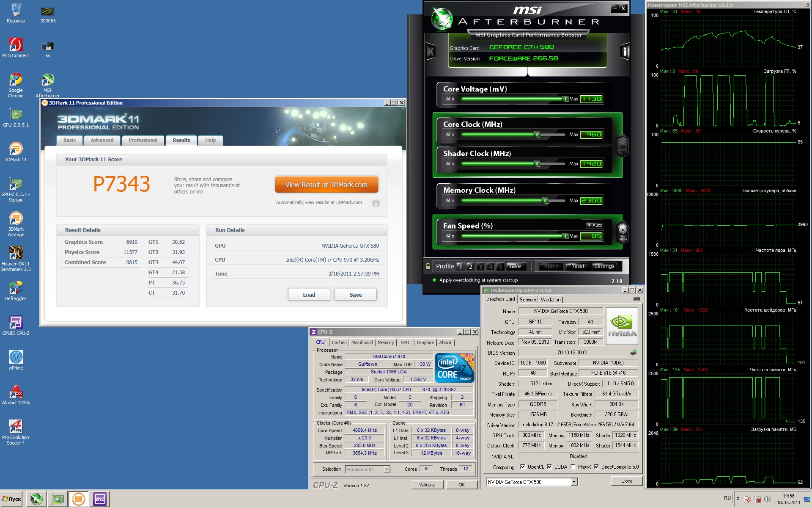Toggle Auto fan speed button
This screenshot has width=812, height=508.
(x=595, y=225)
